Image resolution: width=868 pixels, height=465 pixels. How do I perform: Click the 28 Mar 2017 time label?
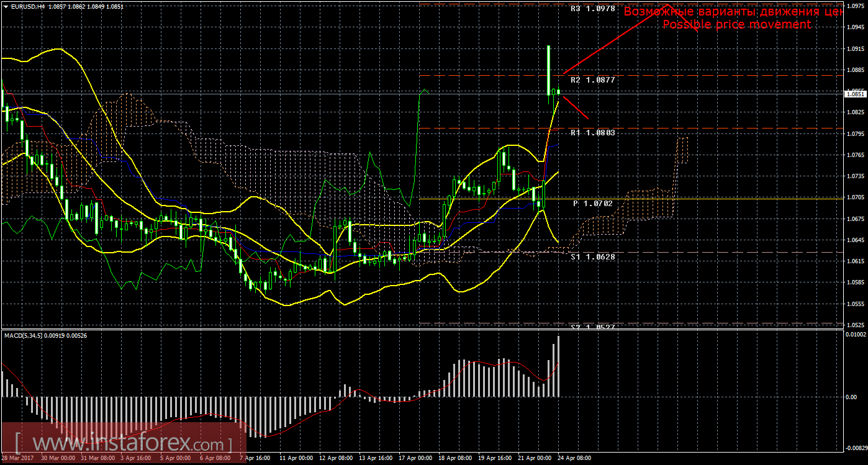click(x=18, y=458)
